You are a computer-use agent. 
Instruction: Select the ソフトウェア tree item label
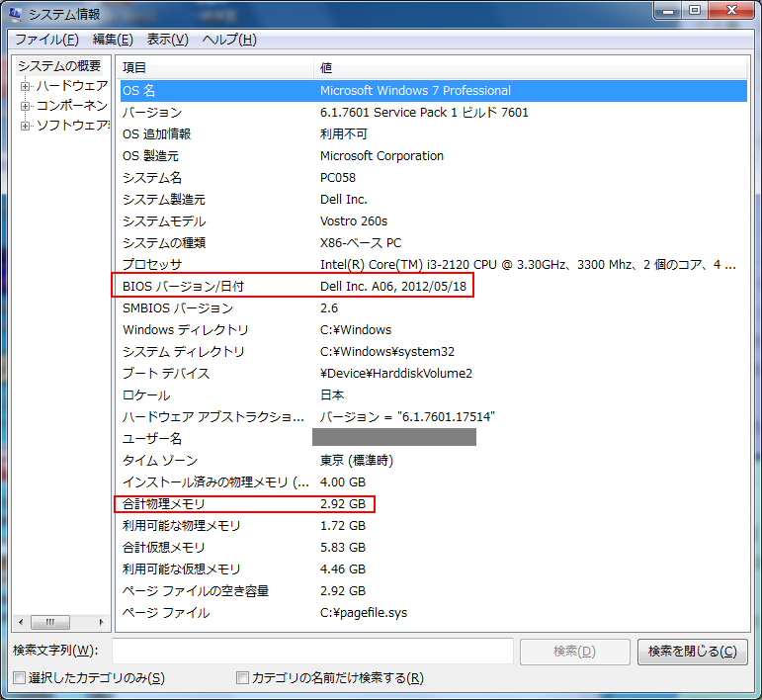click(x=73, y=126)
